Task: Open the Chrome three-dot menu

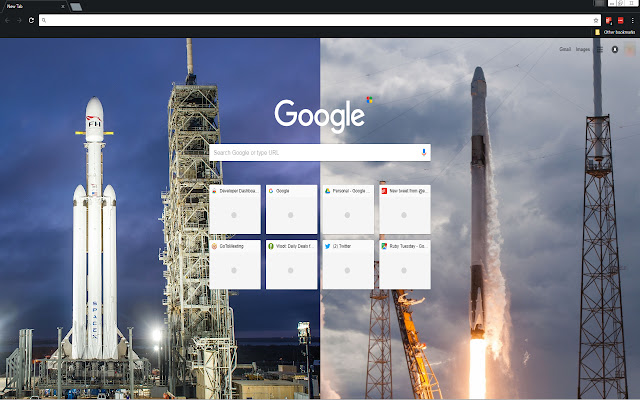Action: [x=632, y=20]
